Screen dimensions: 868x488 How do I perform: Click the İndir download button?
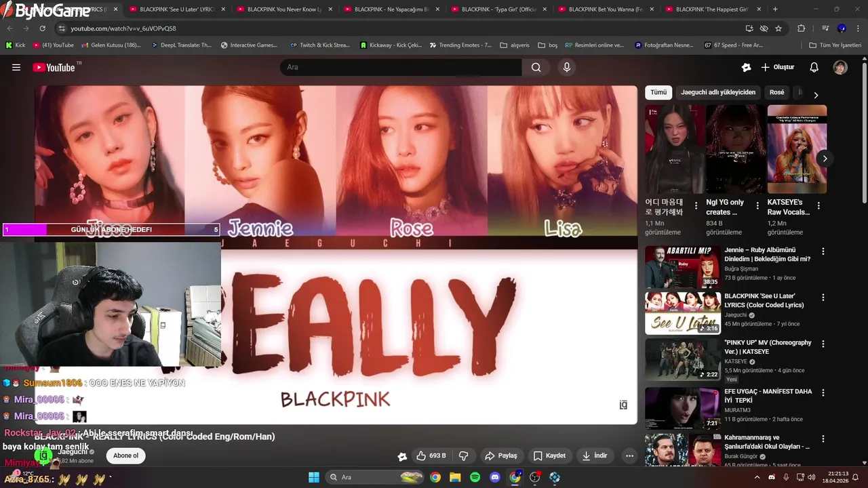point(595,455)
